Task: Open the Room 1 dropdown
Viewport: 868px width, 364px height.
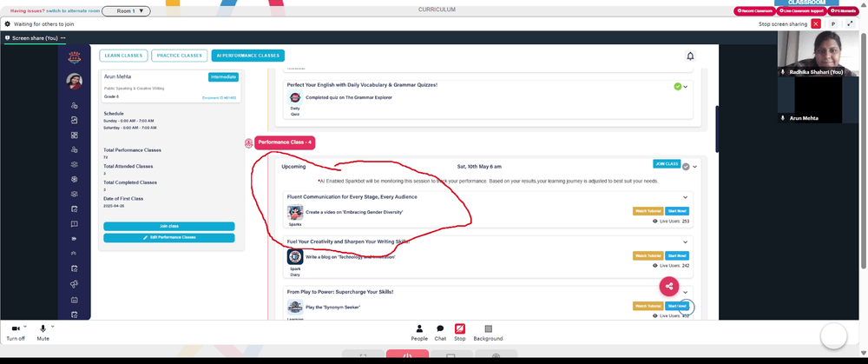Action: tap(126, 10)
